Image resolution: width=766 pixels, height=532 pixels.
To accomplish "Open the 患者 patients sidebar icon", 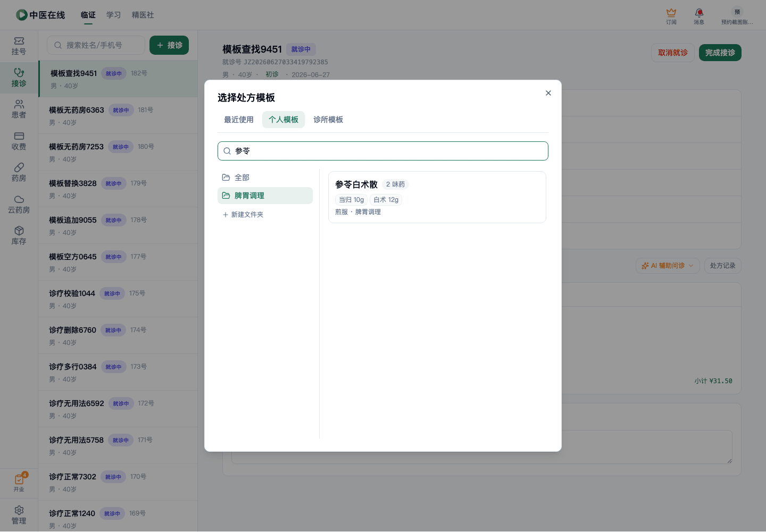I will click(x=19, y=109).
